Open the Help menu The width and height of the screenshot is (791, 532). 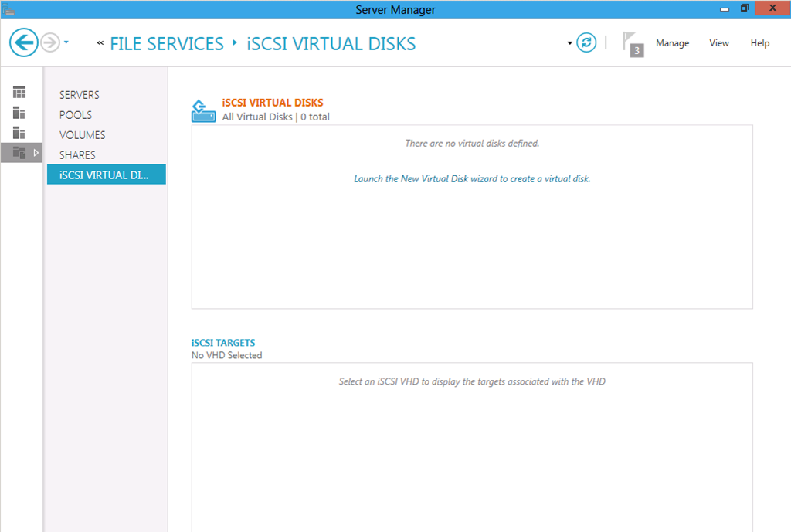click(x=760, y=43)
